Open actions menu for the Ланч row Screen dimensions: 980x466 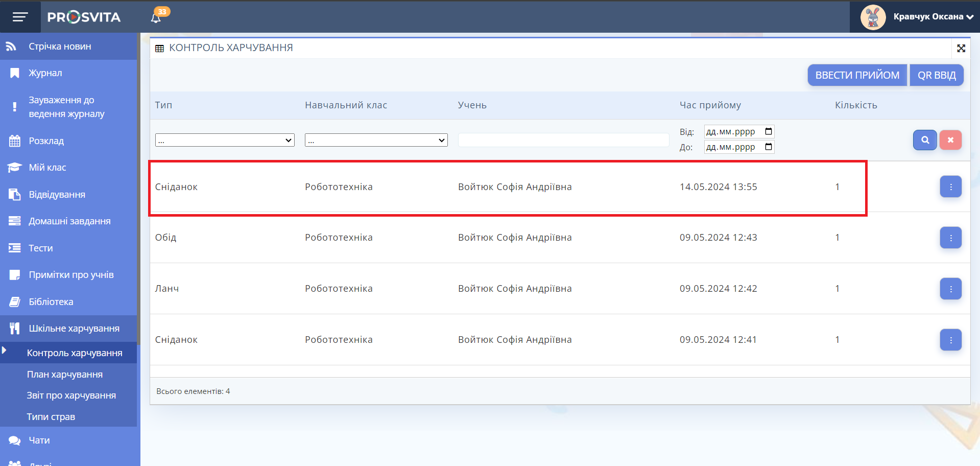point(950,289)
